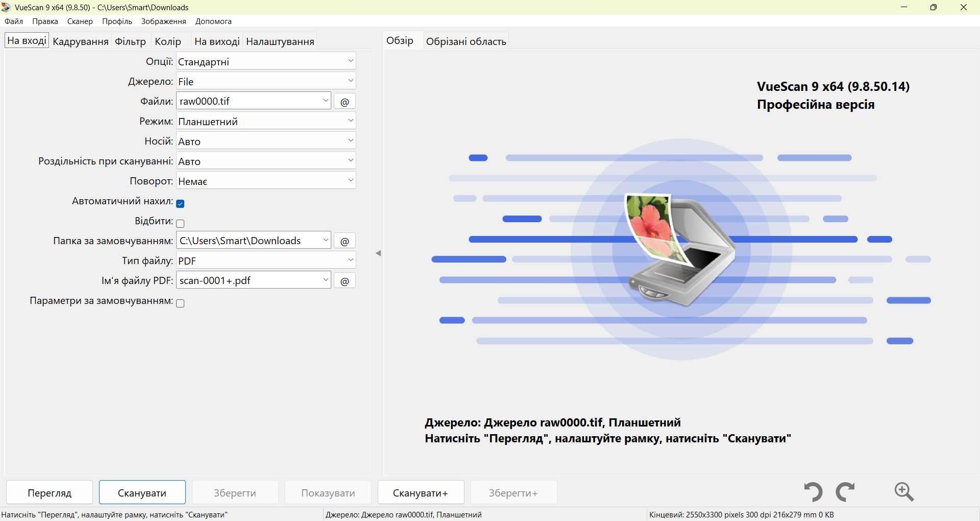Click the zoom in magnifier icon
This screenshot has height=521, width=980.
click(x=903, y=492)
